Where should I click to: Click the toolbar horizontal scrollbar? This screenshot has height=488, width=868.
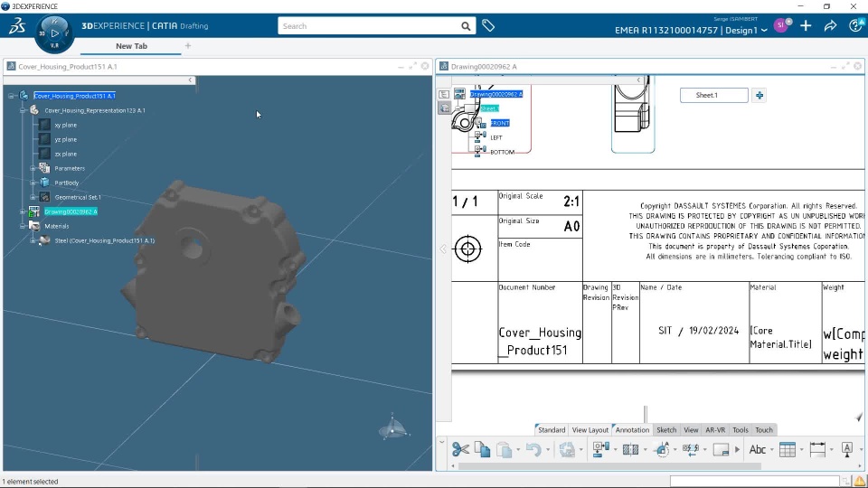coord(609,466)
